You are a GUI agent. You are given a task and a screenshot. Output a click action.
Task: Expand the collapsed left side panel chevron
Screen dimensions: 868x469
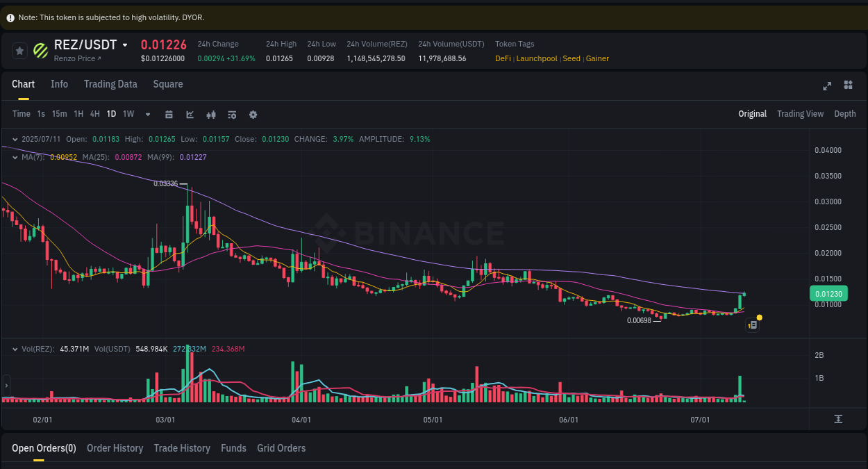[x=6, y=384]
